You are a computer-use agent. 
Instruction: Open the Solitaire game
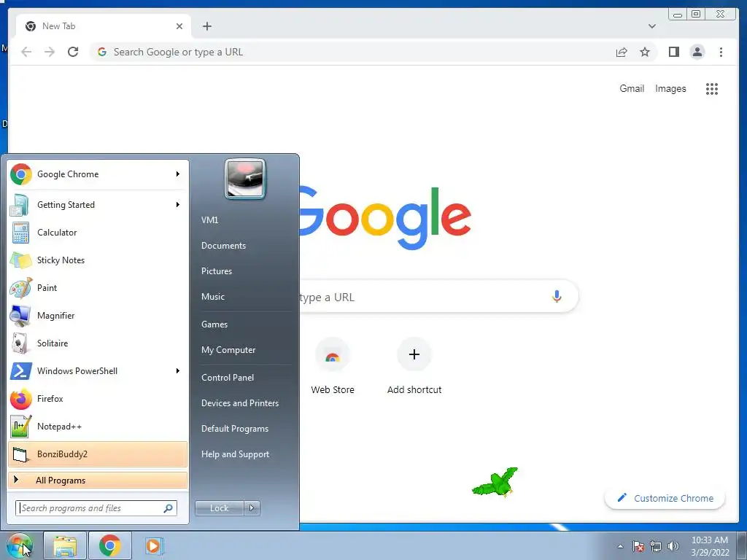tap(98, 343)
